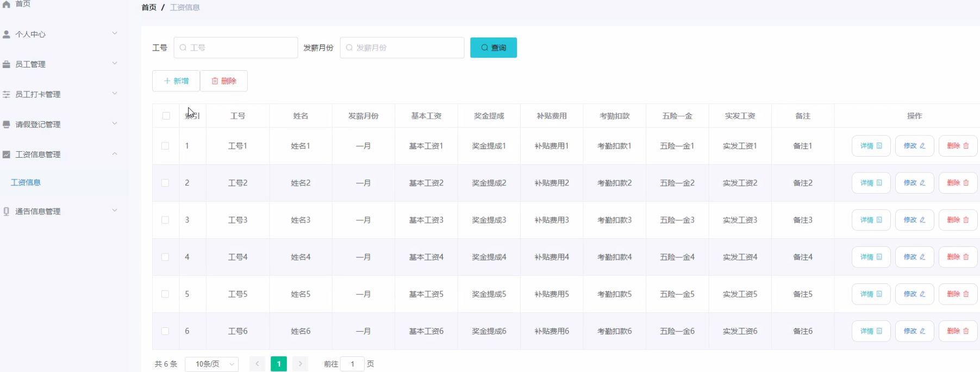The image size is (980, 372).
Task: Click the go-to-page number input
Action: 352,364
